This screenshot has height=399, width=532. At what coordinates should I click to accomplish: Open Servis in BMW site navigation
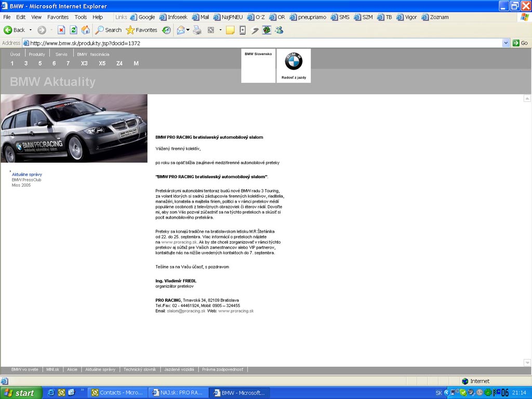click(x=61, y=54)
